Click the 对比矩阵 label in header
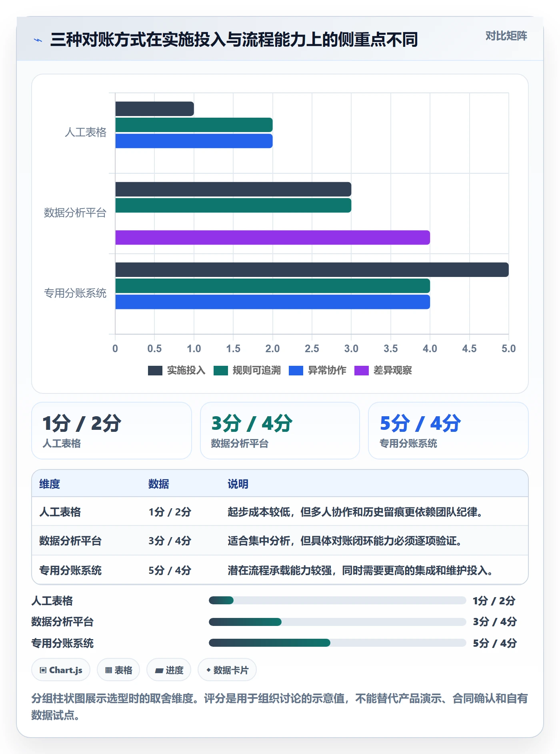 [x=506, y=36]
